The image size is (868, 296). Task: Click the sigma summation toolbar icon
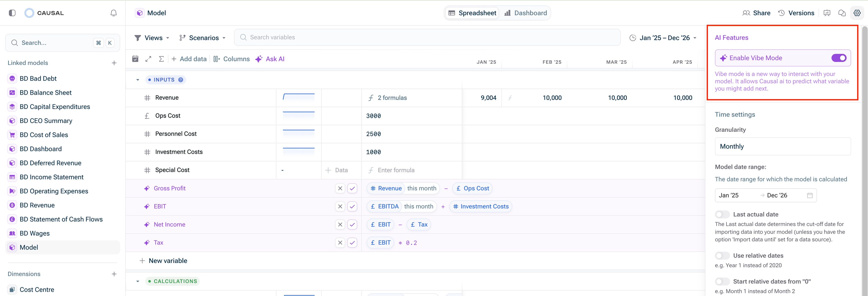[x=161, y=59]
